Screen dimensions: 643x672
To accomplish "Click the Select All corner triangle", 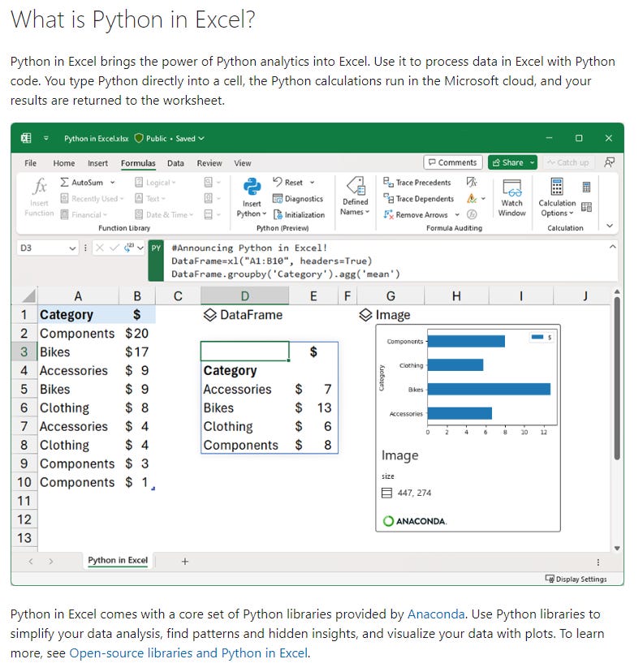I will coord(28,295).
